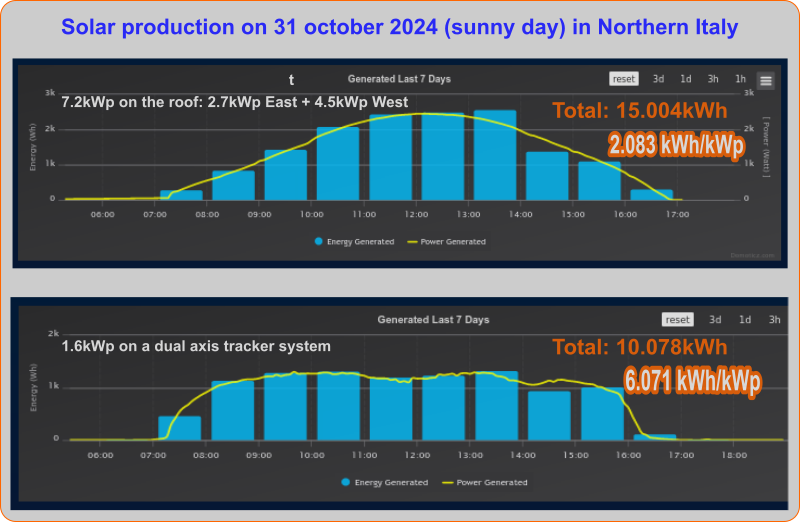Click the 07:00 energy bar in bottom chart
The height and width of the screenshot is (522, 800).
tap(180, 428)
